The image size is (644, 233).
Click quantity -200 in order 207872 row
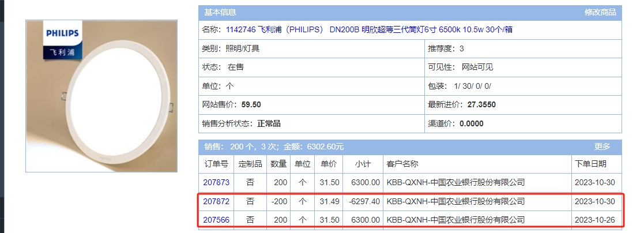pos(279,201)
